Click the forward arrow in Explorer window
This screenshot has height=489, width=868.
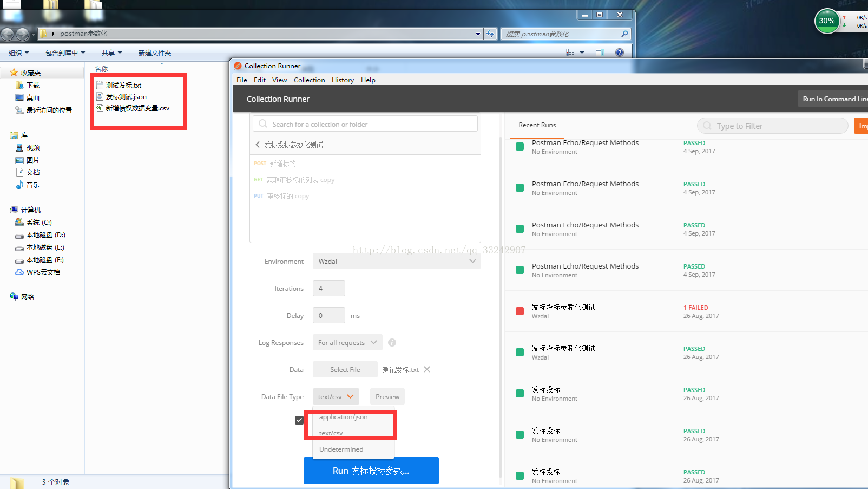(23, 34)
